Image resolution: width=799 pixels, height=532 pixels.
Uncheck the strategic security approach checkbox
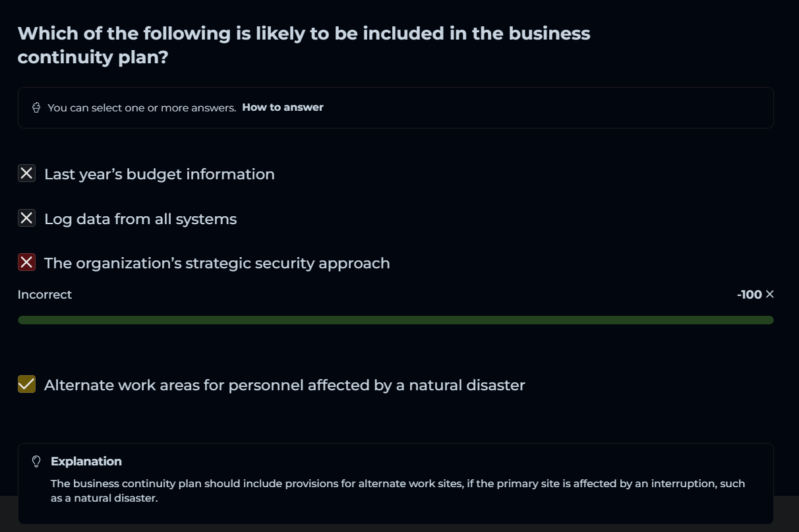tap(26, 262)
